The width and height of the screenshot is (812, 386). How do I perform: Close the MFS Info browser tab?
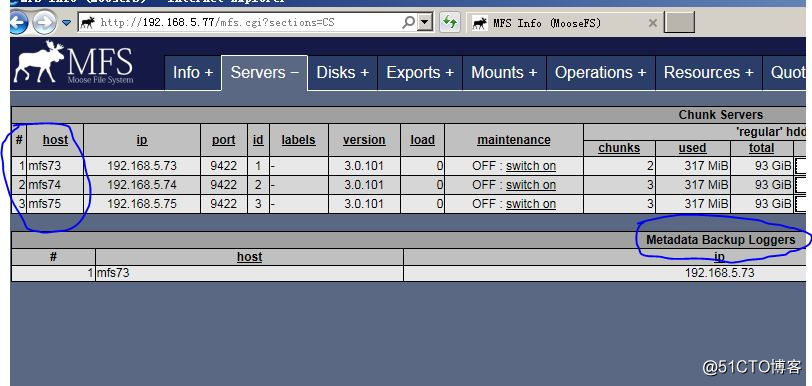point(652,23)
